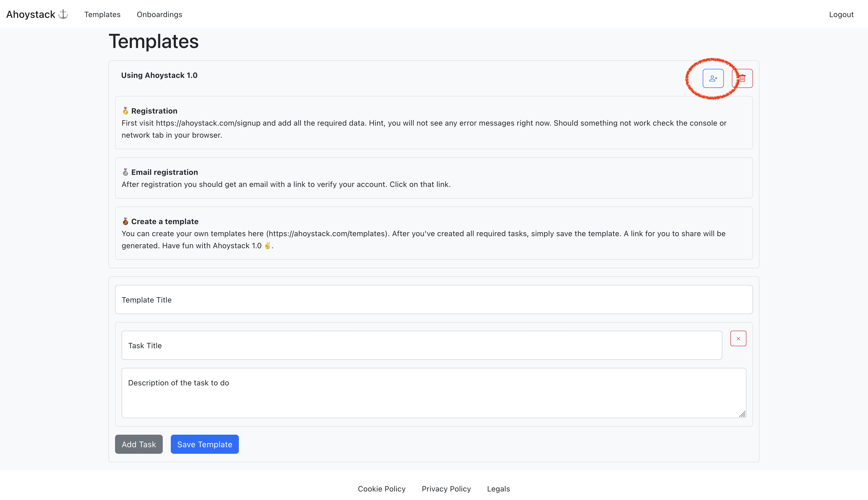Click the add-user invite icon button
868x500 pixels.
point(713,78)
